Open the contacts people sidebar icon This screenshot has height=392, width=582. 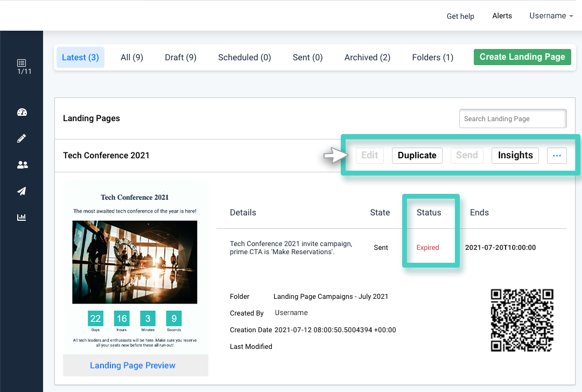[22, 165]
